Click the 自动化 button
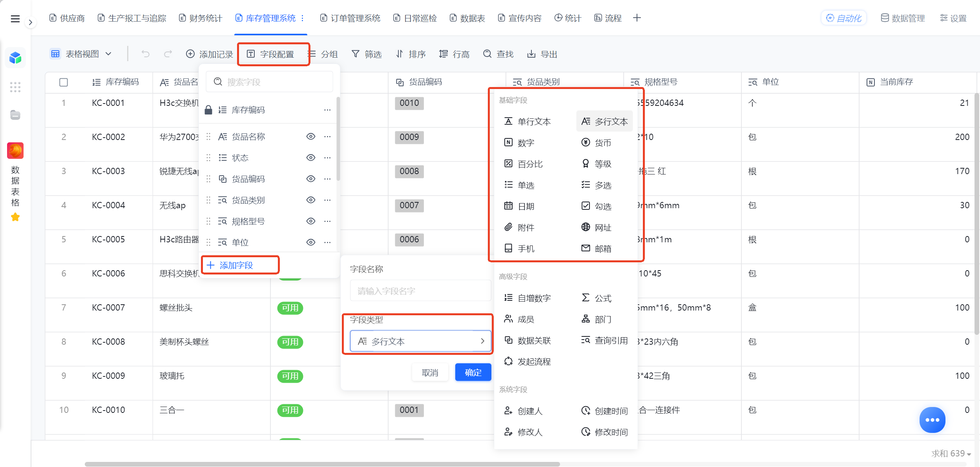Viewport: 980px width, 467px height. click(844, 18)
